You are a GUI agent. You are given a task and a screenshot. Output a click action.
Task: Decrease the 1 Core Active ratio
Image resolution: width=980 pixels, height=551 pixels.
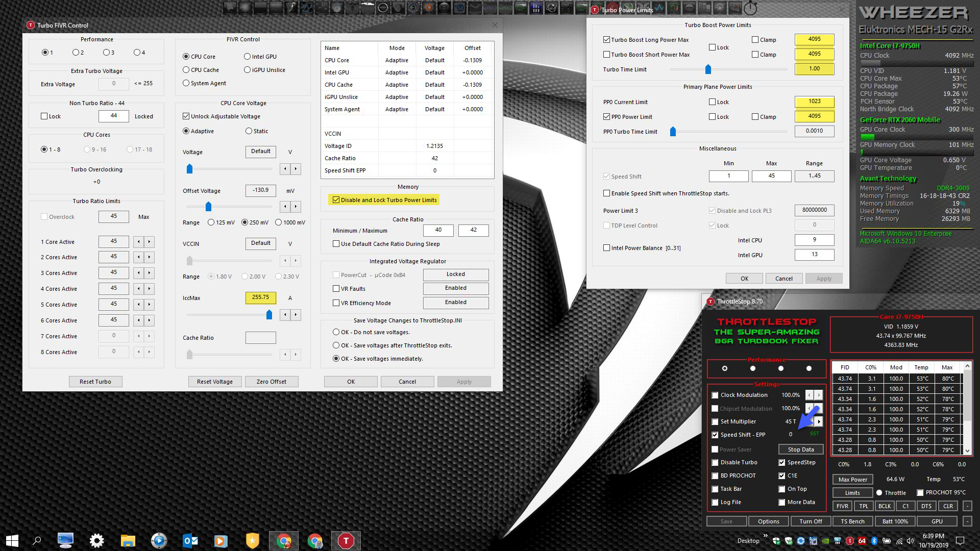138,242
